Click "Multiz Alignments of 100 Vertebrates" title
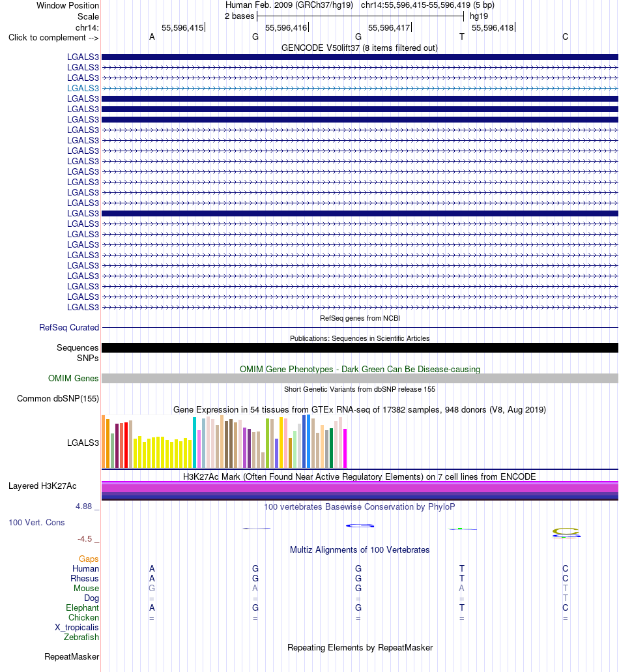 tap(360, 550)
